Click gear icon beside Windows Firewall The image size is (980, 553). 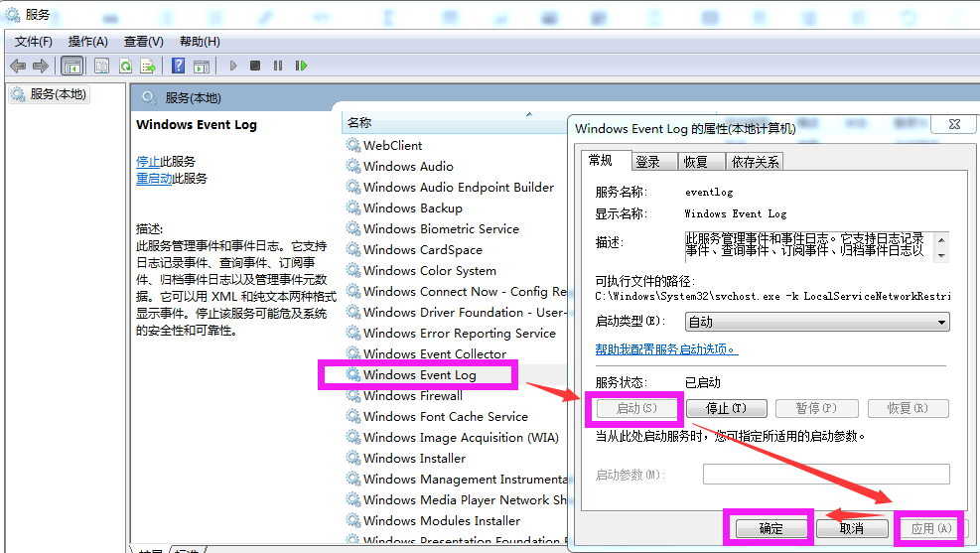[353, 395]
